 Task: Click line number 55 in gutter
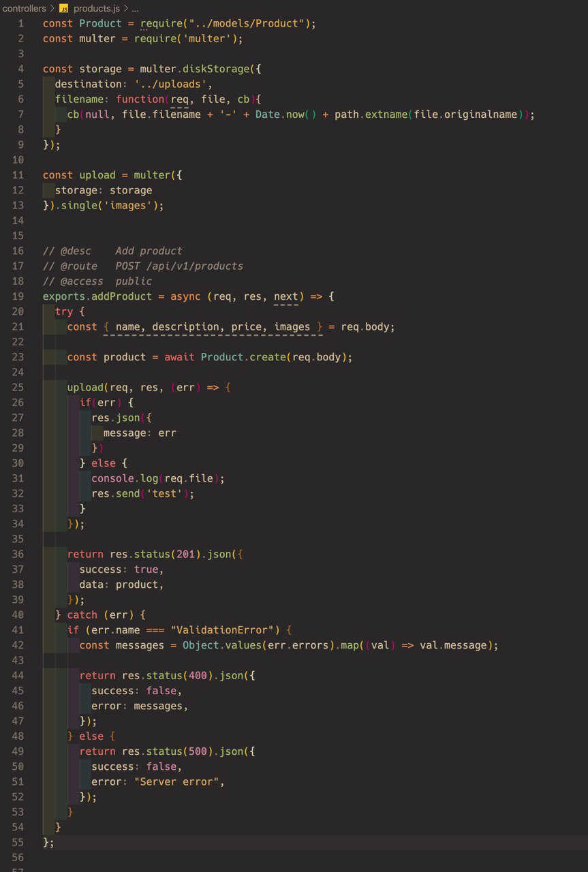[x=18, y=843]
